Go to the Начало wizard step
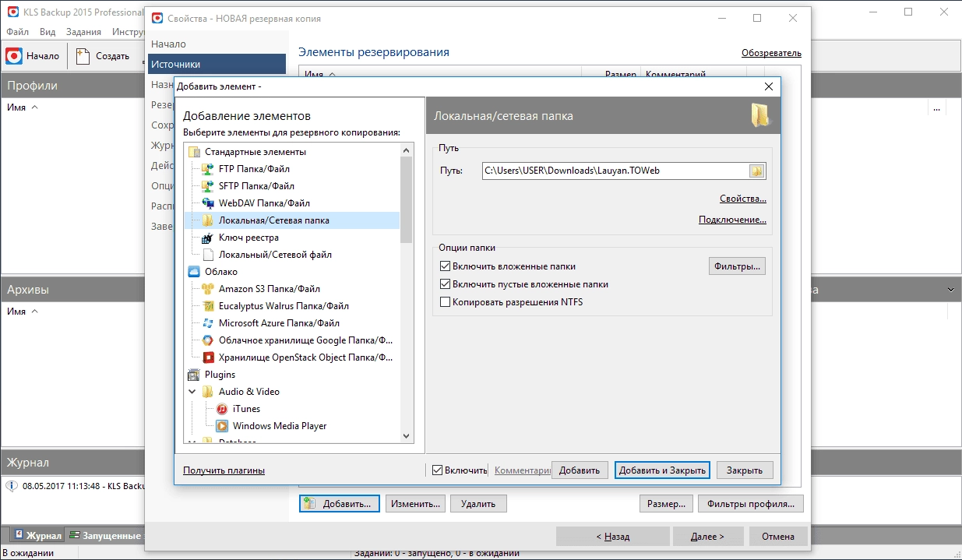This screenshot has width=962, height=560. coord(217,44)
